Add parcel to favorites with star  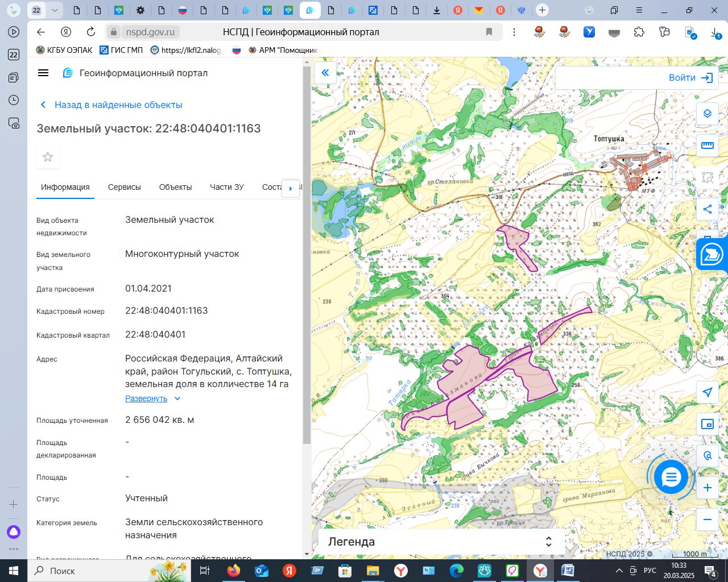[x=48, y=157]
